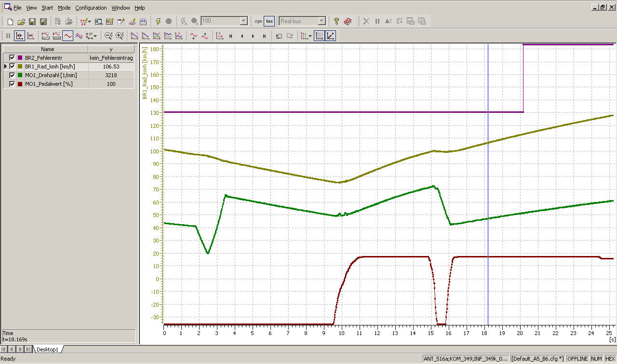Open the red help book icon
The width and height of the screenshot is (617, 364).
click(x=348, y=21)
